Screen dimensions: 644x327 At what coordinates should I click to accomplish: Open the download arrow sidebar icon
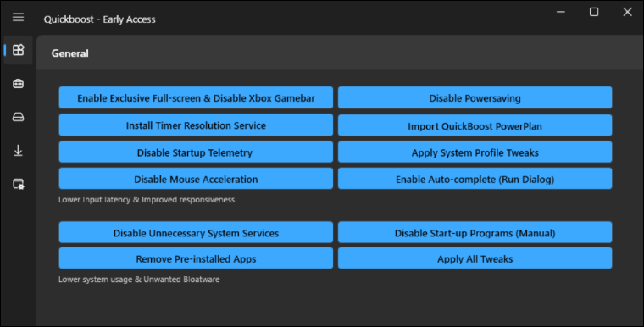tap(18, 151)
